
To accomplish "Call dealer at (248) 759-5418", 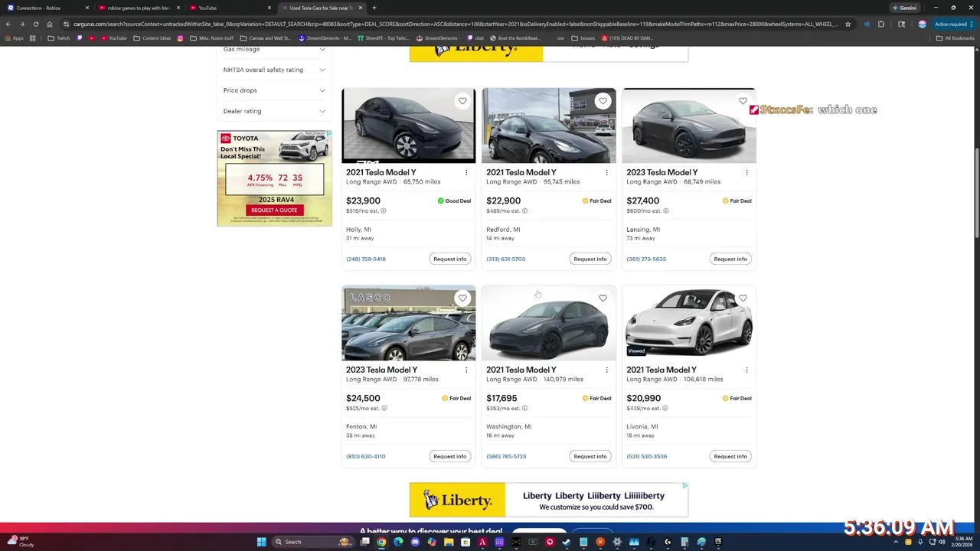I will pos(366,259).
